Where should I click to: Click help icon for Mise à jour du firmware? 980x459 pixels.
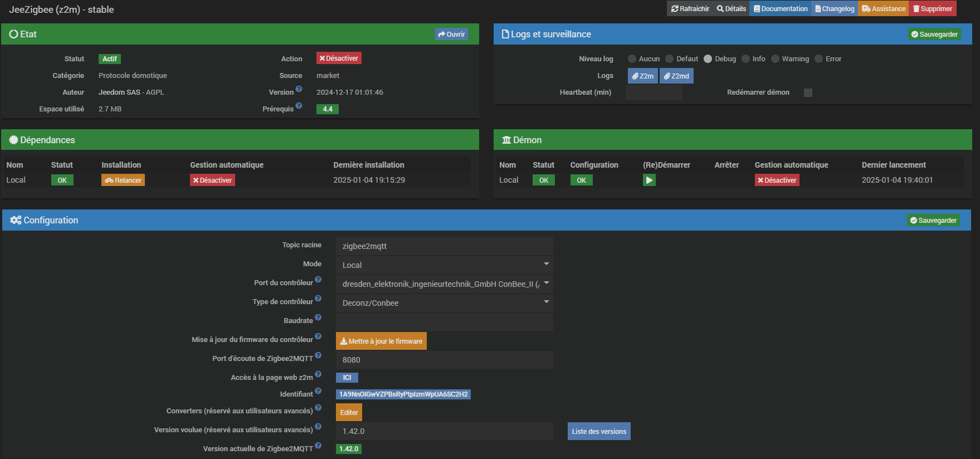pyautogui.click(x=318, y=336)
